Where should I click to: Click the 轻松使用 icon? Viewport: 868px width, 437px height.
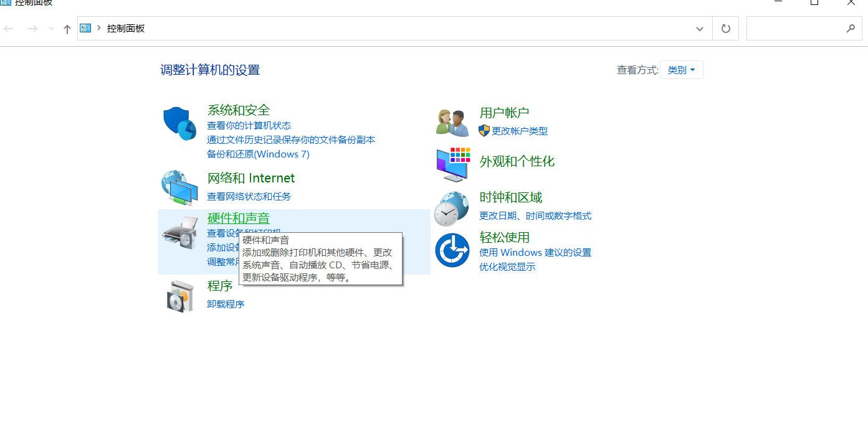(452, 250)
